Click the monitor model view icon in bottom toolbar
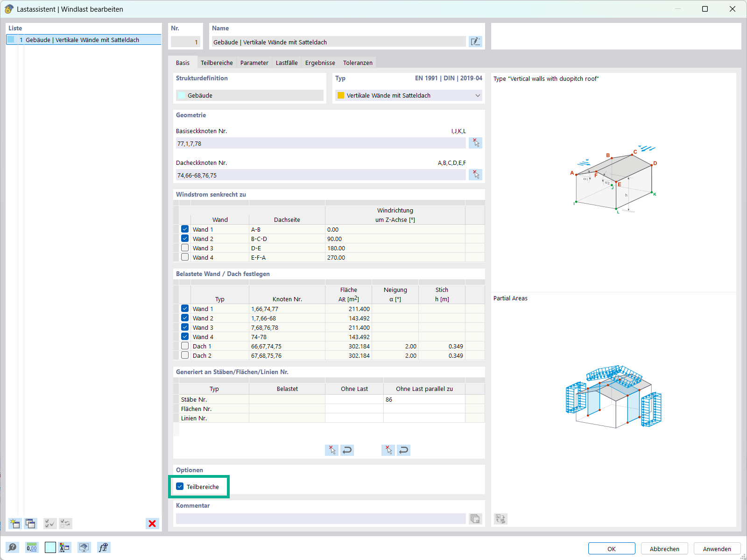The image size is (747, 560). coord(84,547)
